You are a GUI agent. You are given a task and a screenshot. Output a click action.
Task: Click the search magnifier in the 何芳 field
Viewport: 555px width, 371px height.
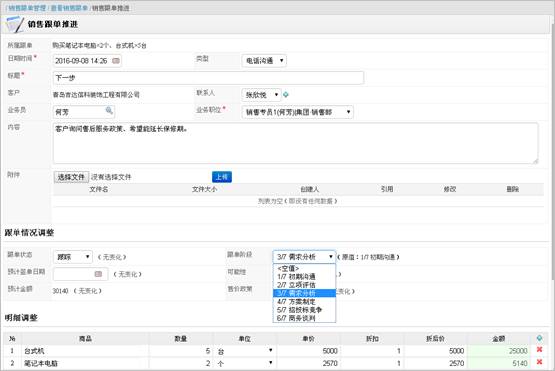[x=109, y=111]
